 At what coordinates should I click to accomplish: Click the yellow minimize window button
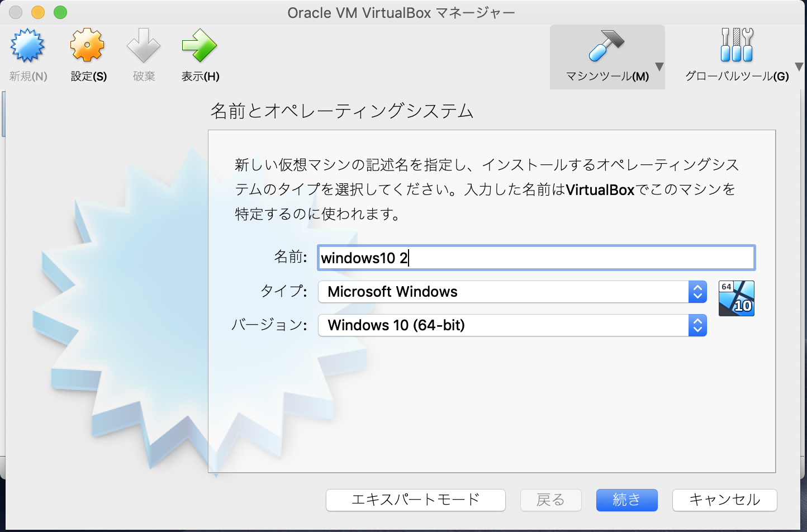point(38,12)
